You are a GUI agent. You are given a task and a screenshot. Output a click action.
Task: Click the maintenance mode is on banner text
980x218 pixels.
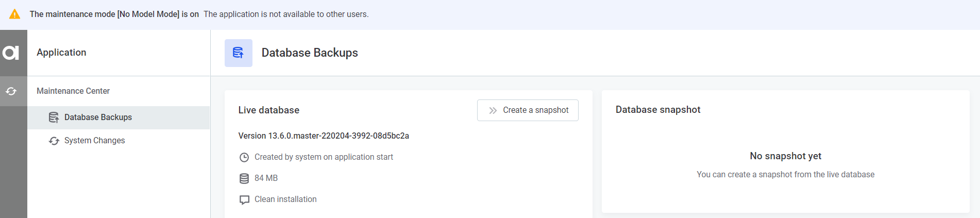click(x=114, y=14)
